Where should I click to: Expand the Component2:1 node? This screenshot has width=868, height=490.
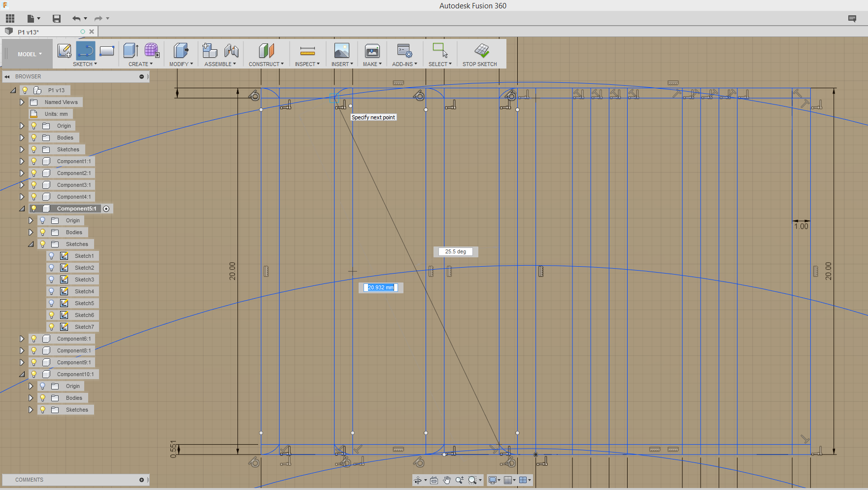(x=22, y=173)
